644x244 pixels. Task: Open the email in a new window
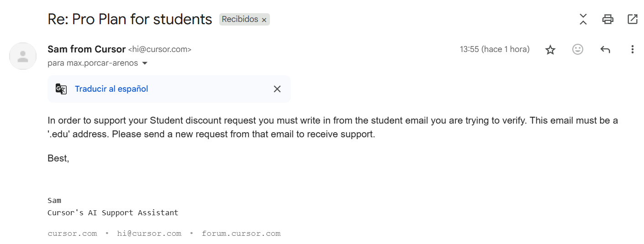tap(633, 19)
